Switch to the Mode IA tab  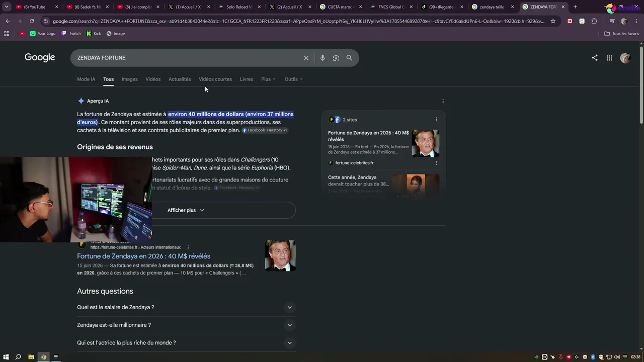click(86, 79)
